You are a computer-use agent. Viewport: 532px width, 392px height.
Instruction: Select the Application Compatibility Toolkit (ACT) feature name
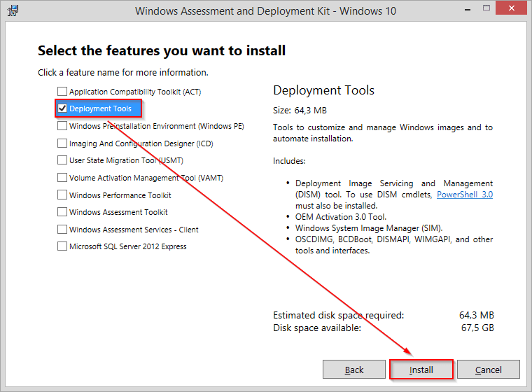135,92
